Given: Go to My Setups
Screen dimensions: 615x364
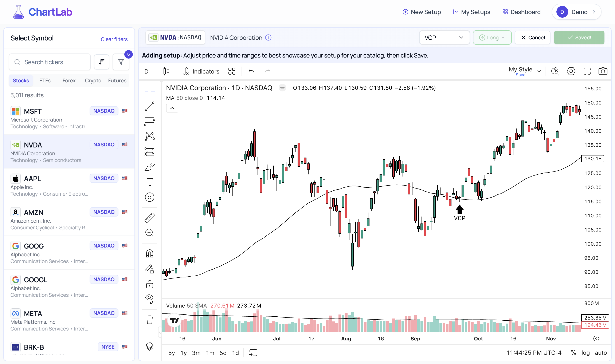Looking at the screenshot, I should pyautogui.click(x=471, y=12).
